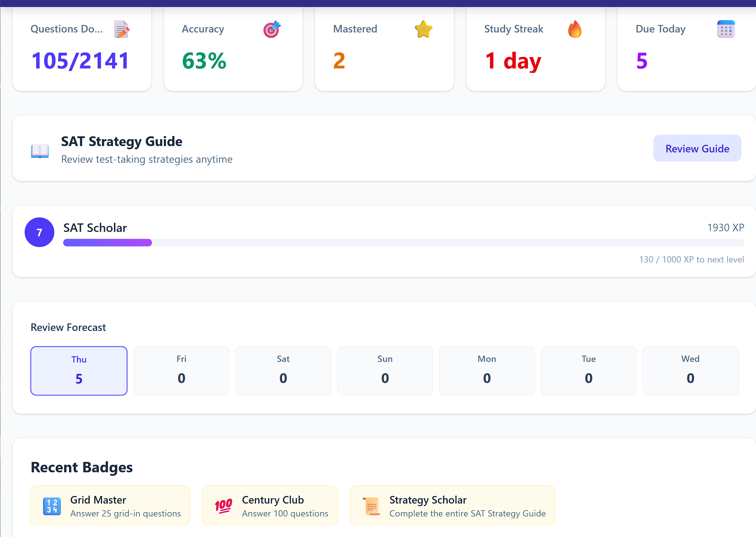This screenshot has width=756, height=537.
Task: Click 'Answer 100 questions' description
Action: tap(285, 514)
